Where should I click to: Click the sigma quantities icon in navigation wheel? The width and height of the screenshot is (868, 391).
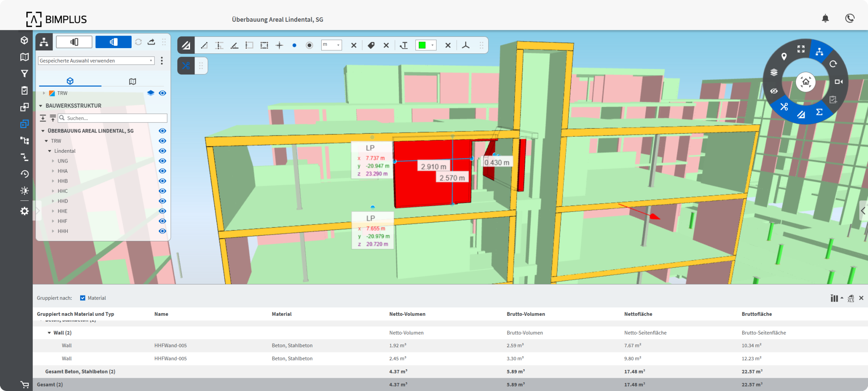click(x=819, y=112)
